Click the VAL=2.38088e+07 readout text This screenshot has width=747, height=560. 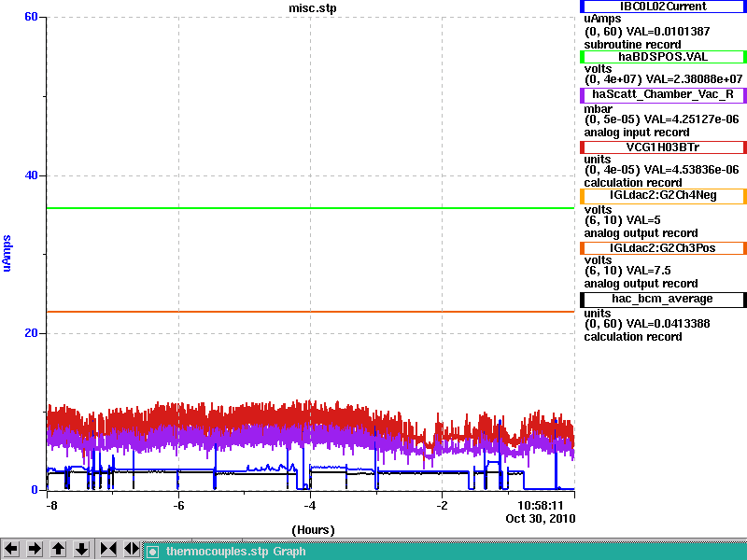[x=694, y=79]
